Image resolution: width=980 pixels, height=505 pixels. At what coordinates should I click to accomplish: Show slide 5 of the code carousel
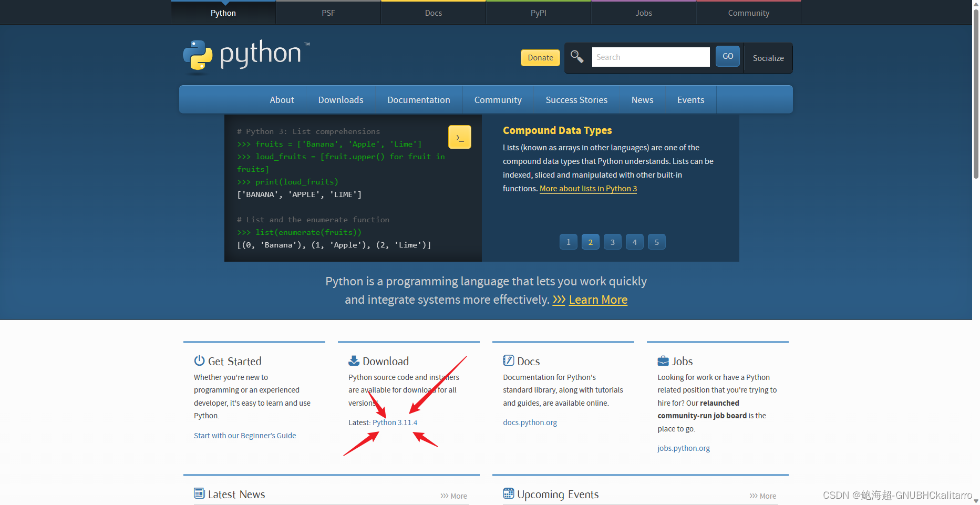pyautogui.click(x=657, y=242)
